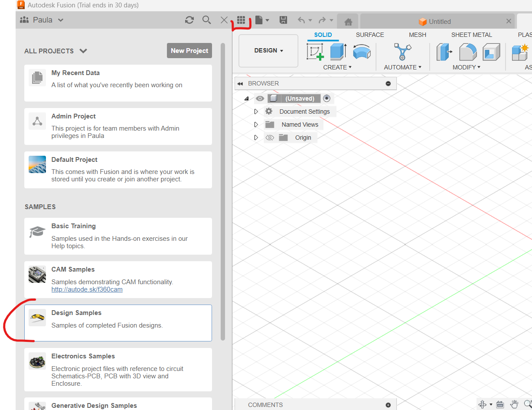Open search in data panel

pos(206,20)
